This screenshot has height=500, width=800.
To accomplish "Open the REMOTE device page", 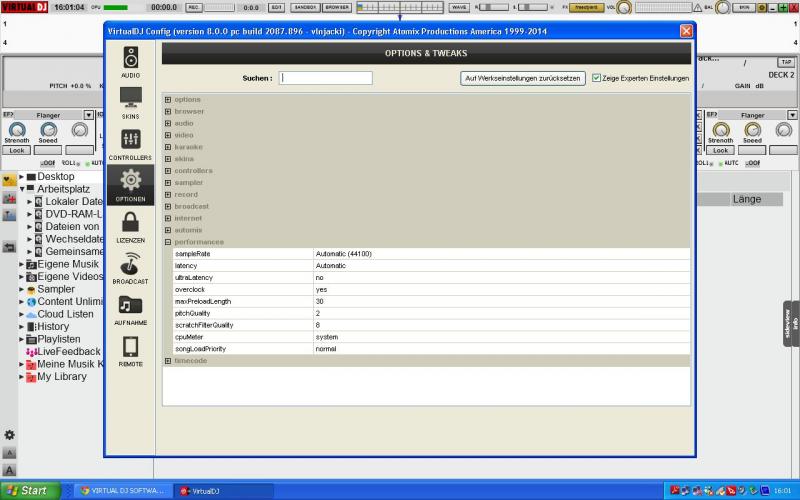I will coord(131,351).
